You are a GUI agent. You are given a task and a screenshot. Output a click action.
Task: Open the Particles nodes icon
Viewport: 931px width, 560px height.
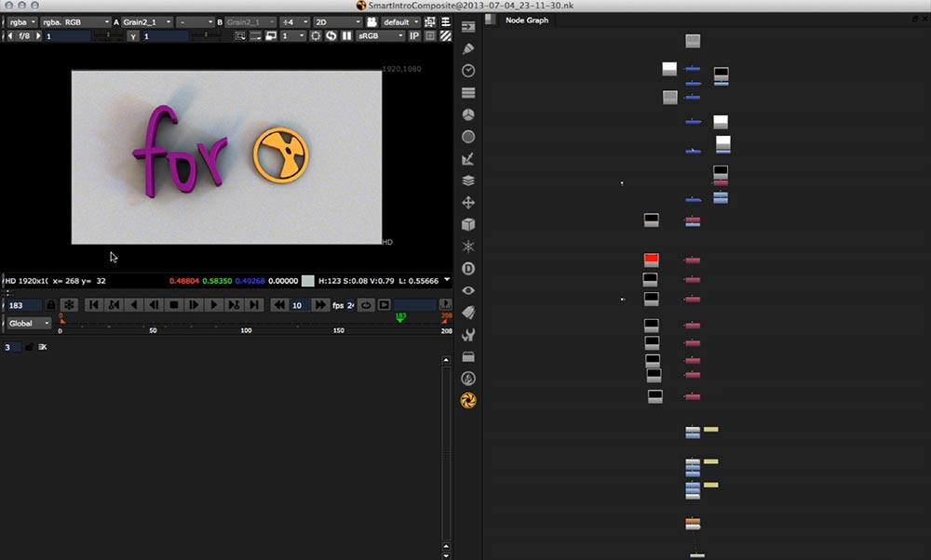click(x=468, y=247)
